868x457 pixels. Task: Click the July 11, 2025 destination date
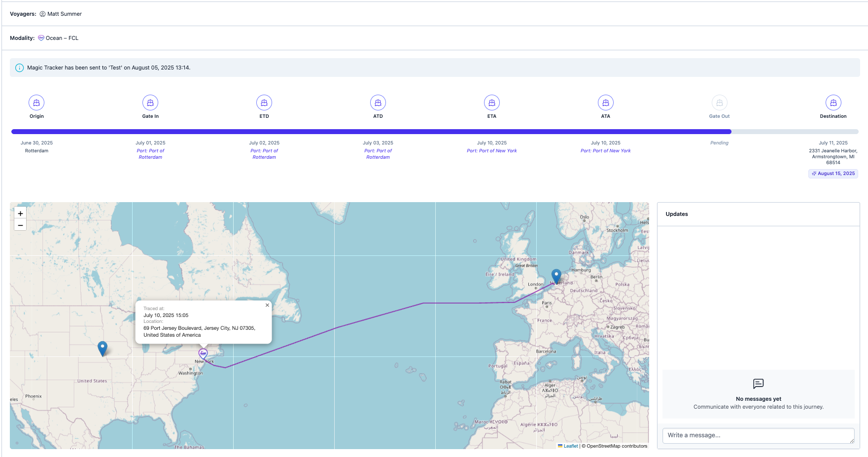coord(833,143)
